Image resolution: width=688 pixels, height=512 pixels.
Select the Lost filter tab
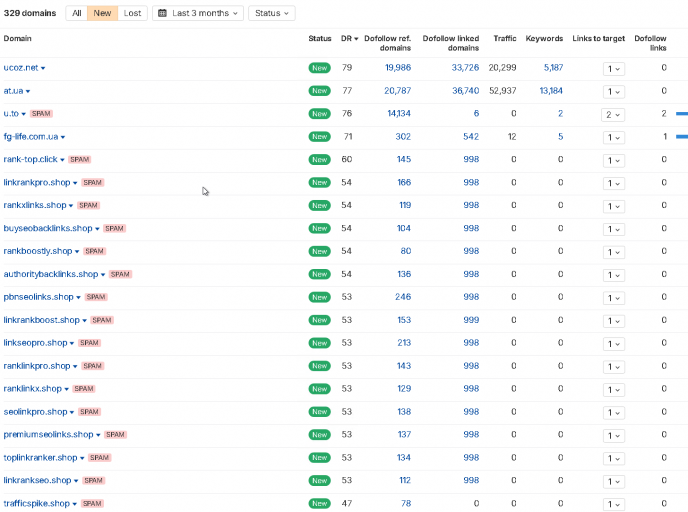point(132,13)
